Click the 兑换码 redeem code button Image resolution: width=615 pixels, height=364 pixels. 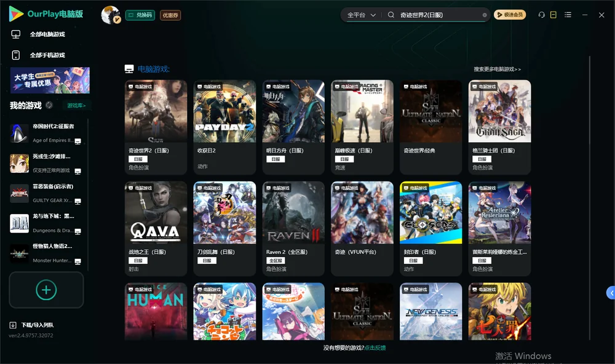140,15
